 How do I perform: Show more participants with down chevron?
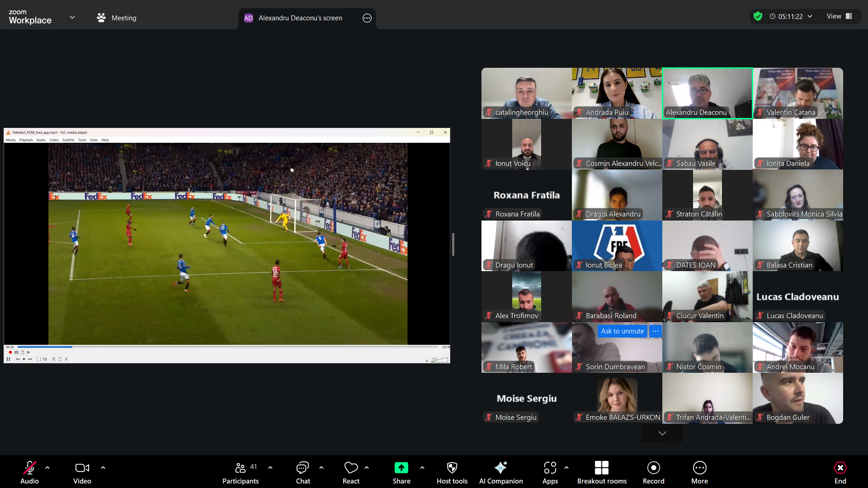662,433
